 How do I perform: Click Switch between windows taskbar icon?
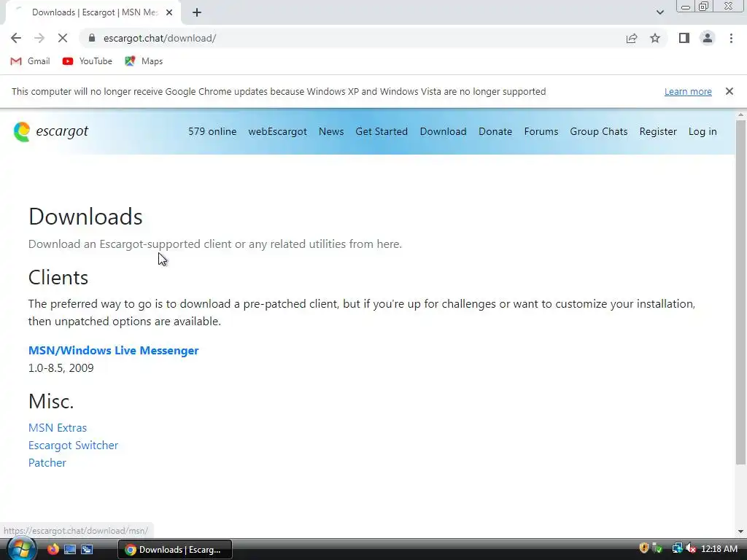[87, 550]
